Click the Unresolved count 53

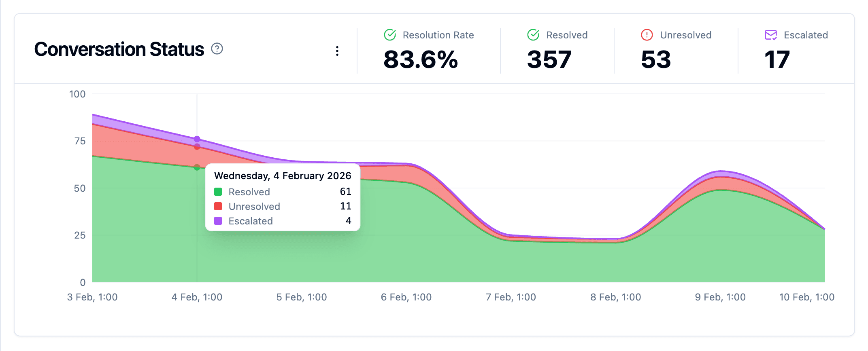coord(656,59)
